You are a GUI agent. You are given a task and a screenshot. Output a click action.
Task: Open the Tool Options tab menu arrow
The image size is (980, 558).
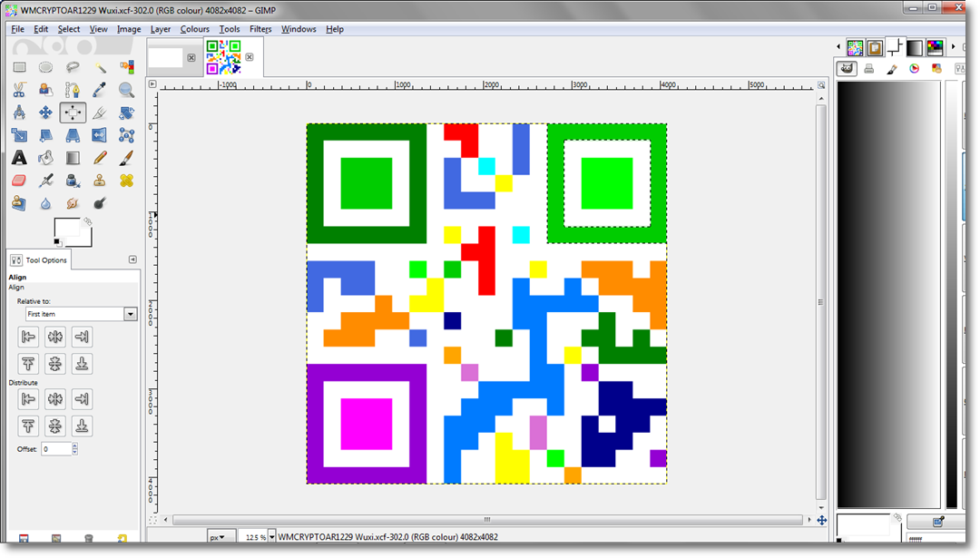(x=132, y=259)
